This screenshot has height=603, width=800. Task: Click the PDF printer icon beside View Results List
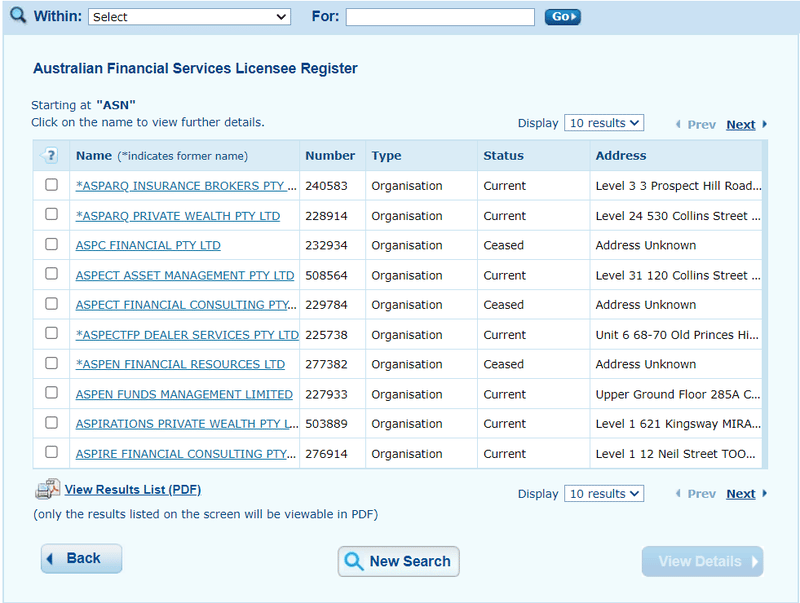47,489
